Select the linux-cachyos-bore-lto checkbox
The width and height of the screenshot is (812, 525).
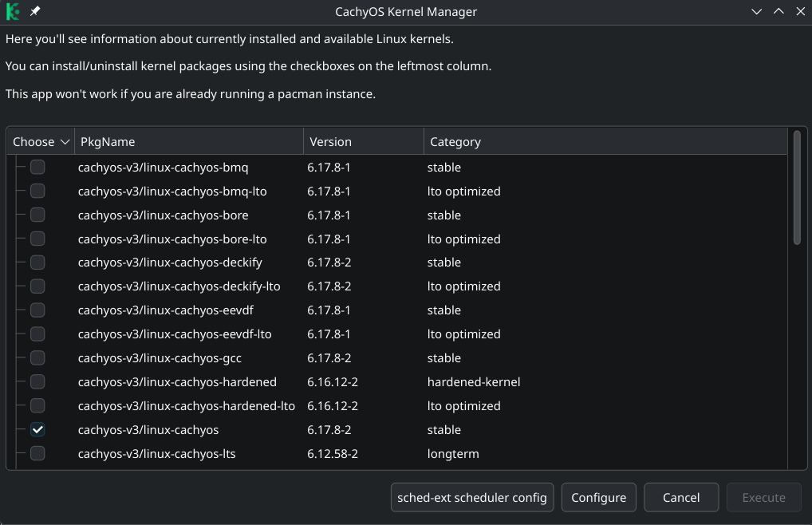[x=37, y=239]
